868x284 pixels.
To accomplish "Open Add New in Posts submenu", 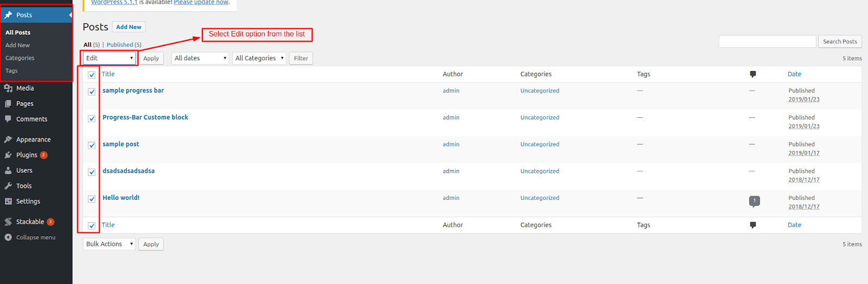I will [17, 46].
